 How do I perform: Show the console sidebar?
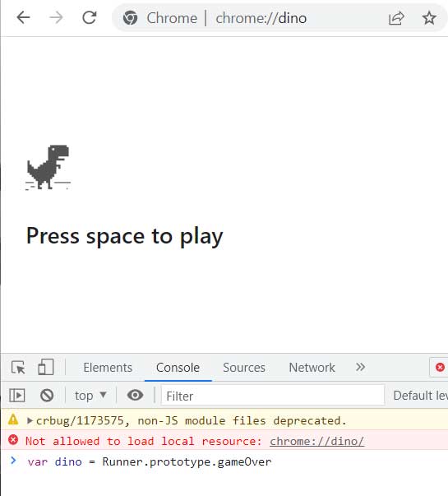[x=17, y=396]
